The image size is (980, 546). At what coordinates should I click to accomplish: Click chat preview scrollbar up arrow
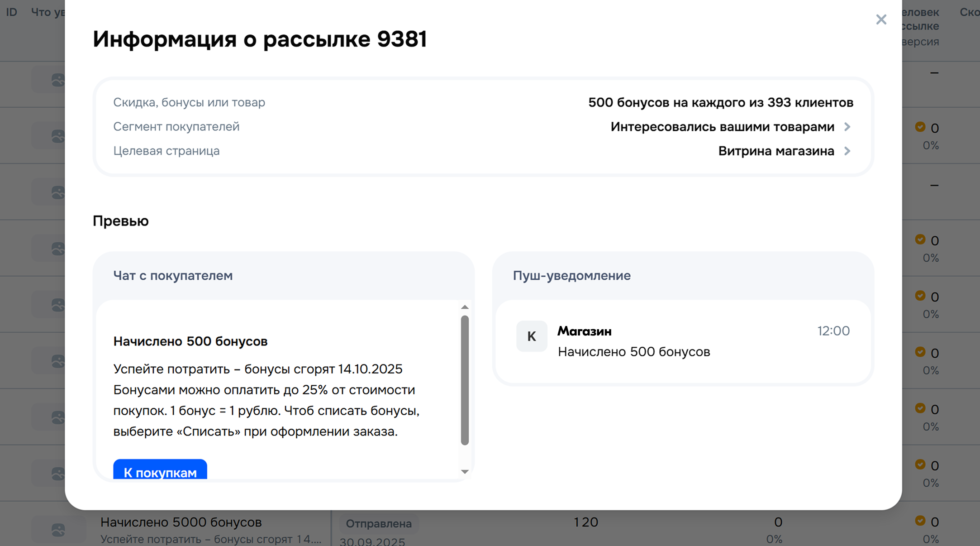465,307
